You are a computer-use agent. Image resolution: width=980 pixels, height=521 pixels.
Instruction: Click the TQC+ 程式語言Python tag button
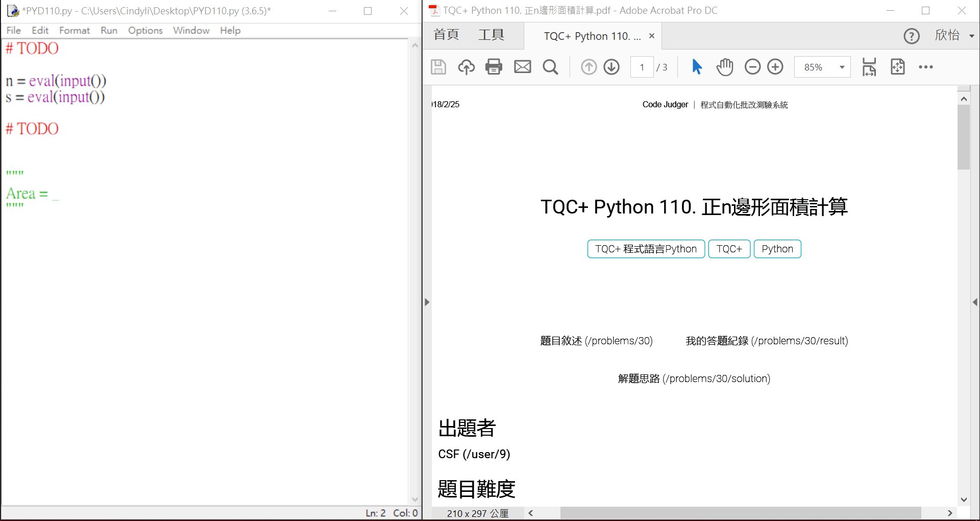point(646,249)
